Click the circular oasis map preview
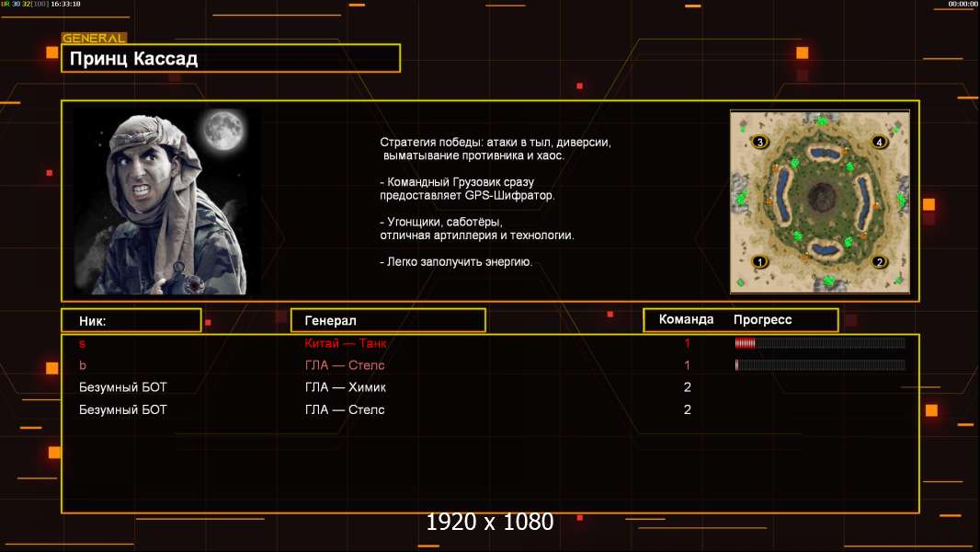The image size is (980, 552). (820, 201)
